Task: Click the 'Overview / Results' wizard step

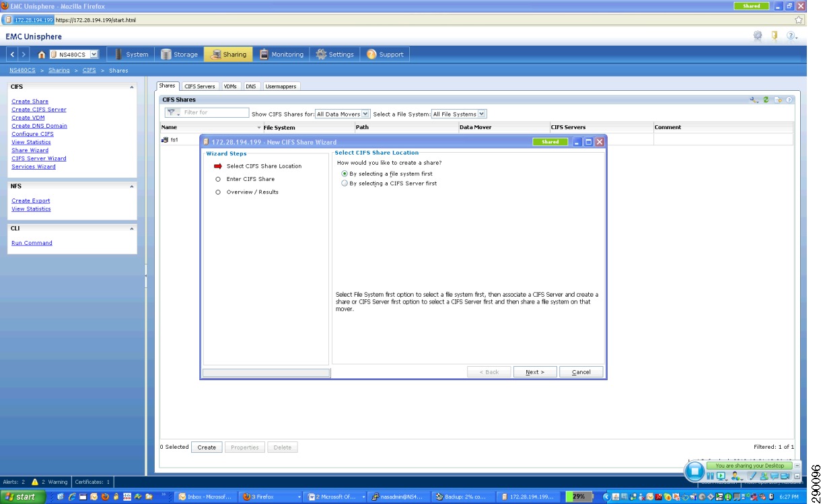Action: point(252,192)
